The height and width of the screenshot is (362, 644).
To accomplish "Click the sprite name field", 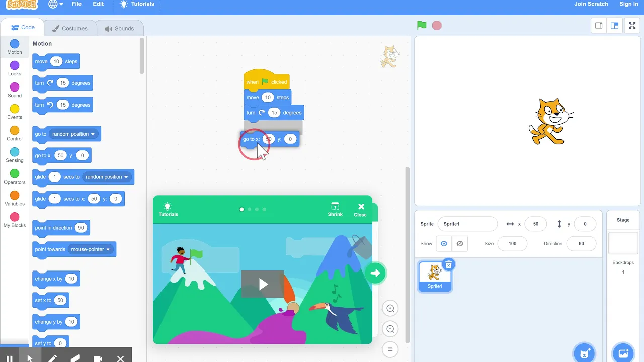I will coord(467,224).
